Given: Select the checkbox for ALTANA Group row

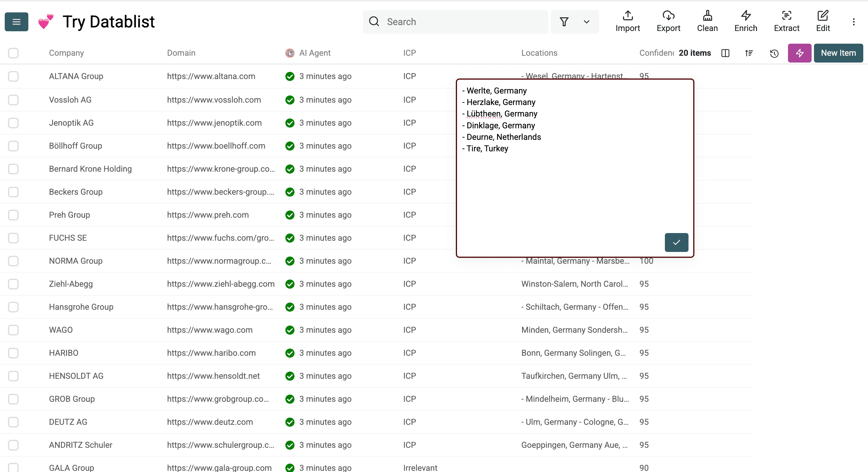Looking at the screenshot, I should (x=13, y=76).
